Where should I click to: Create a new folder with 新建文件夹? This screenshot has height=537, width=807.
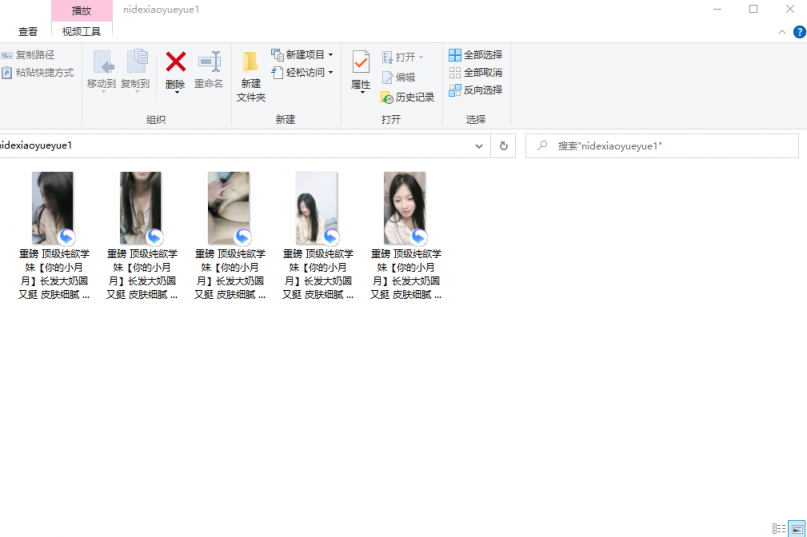[x=251, y=75]
